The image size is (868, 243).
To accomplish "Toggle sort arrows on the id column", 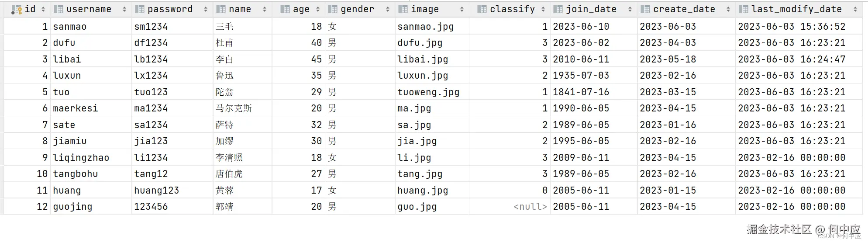I will point(43,9).
